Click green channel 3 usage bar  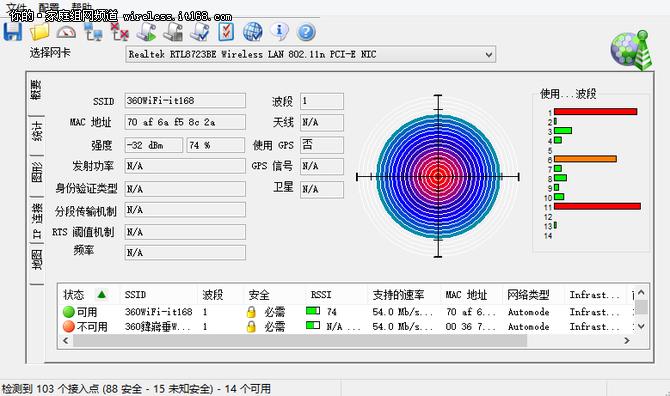(x=563, y=130)
